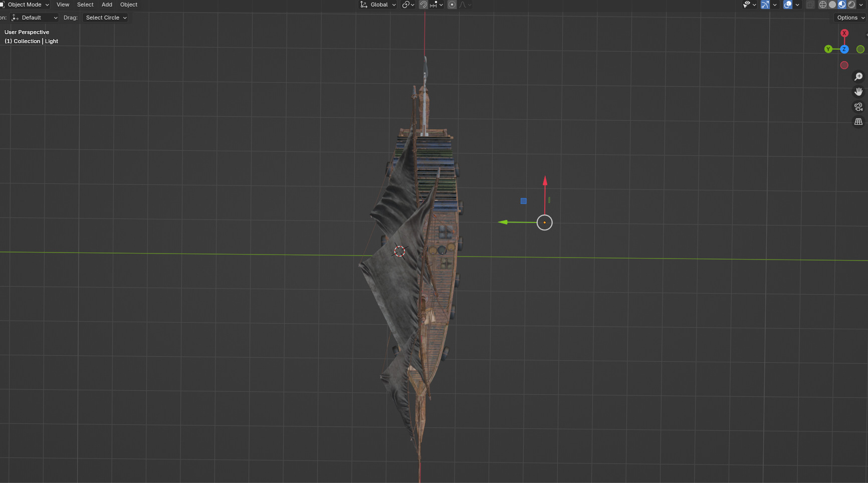Switch to wireframe viewport shading
Viewport: 868px width, 483px height.
(823, 5)
